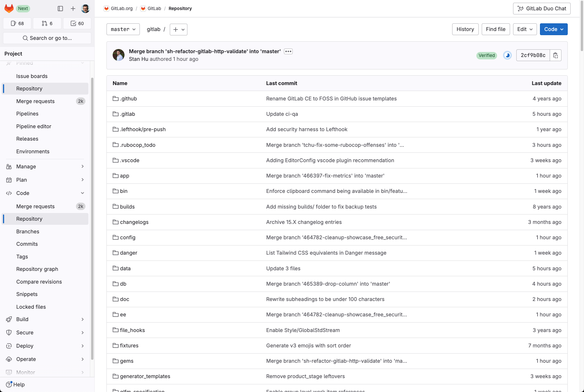
Task: Open the issues counter showing 68
Action: tap(17, 23)
